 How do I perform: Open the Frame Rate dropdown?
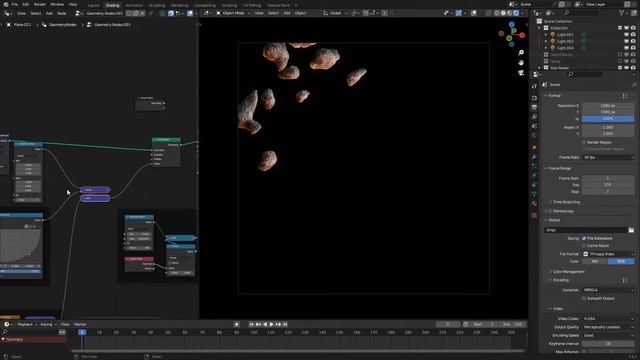tap(608, 158)
